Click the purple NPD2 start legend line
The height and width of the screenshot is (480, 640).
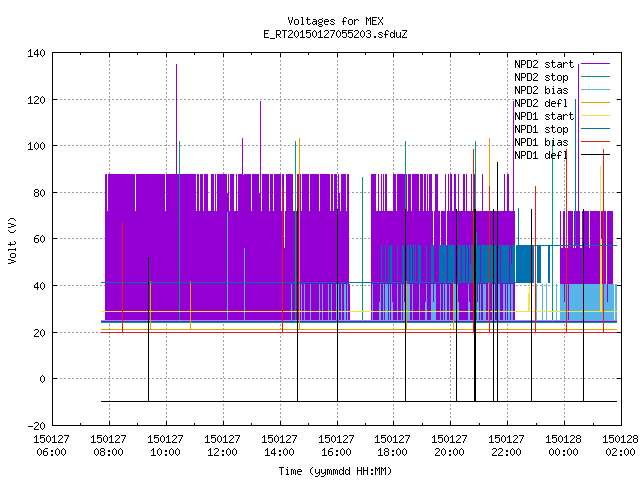595,64
